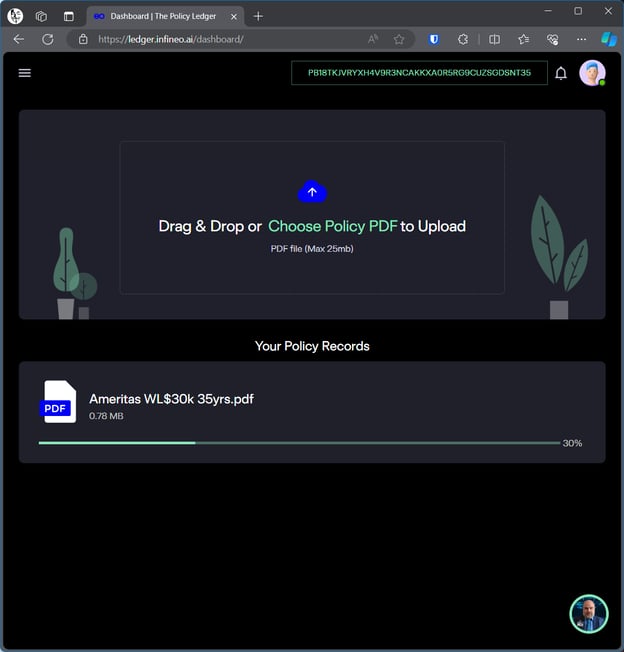Select the Dashboard | The Policy Ledger tab
This screenshot has height=652, width=624.
point(165,16)
